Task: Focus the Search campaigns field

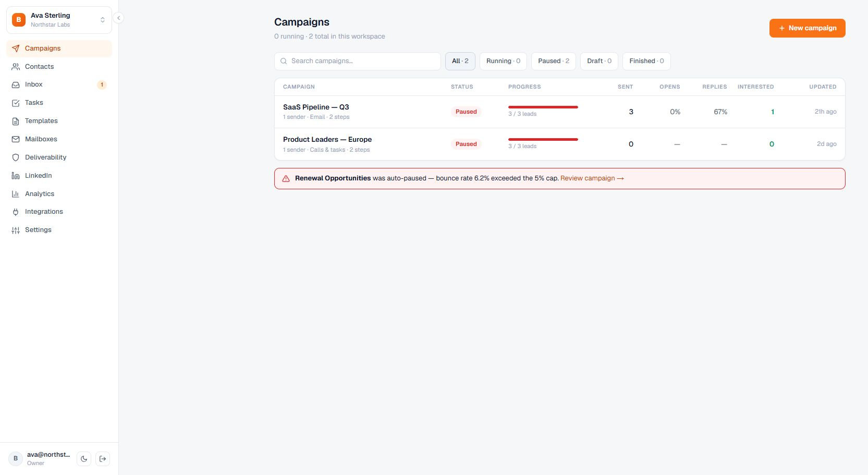Action: pos(358,61)
